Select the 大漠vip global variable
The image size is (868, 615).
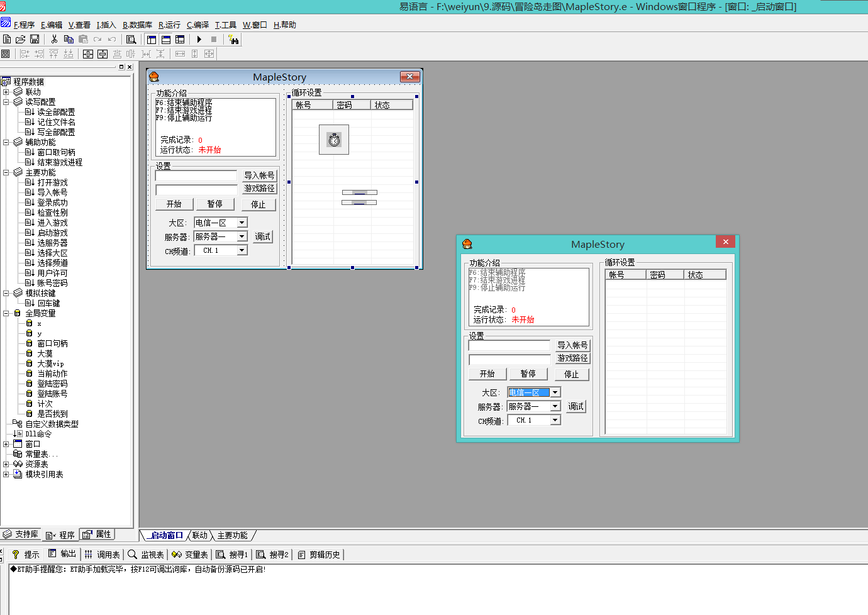point(50,363)
